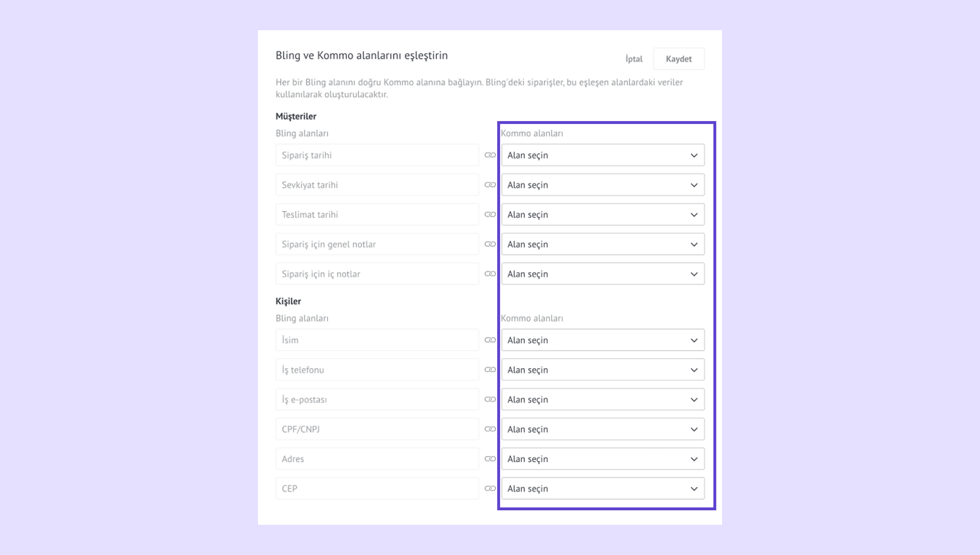This screenshot has height=555, width=980.
Task: Open Alan seçin dropdown for Sipariş için iç notlar
Action: pyautogui.click(x=602, y=274)
